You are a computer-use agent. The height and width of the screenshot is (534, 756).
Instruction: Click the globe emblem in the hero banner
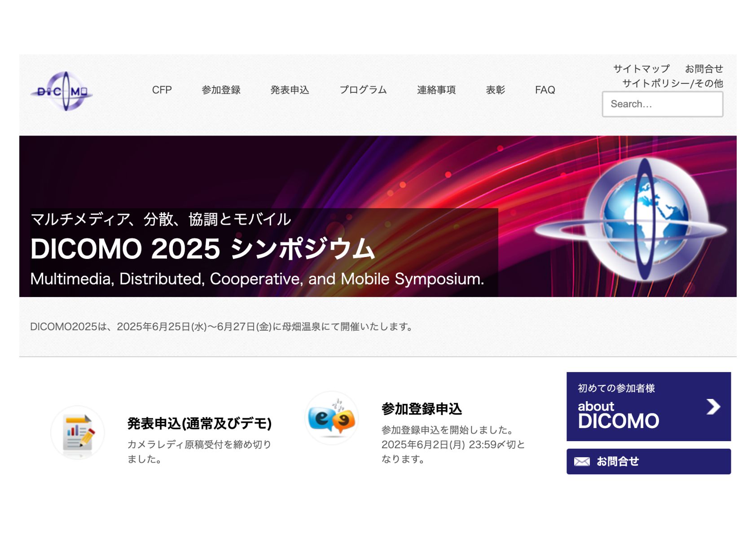pos(631,220)
